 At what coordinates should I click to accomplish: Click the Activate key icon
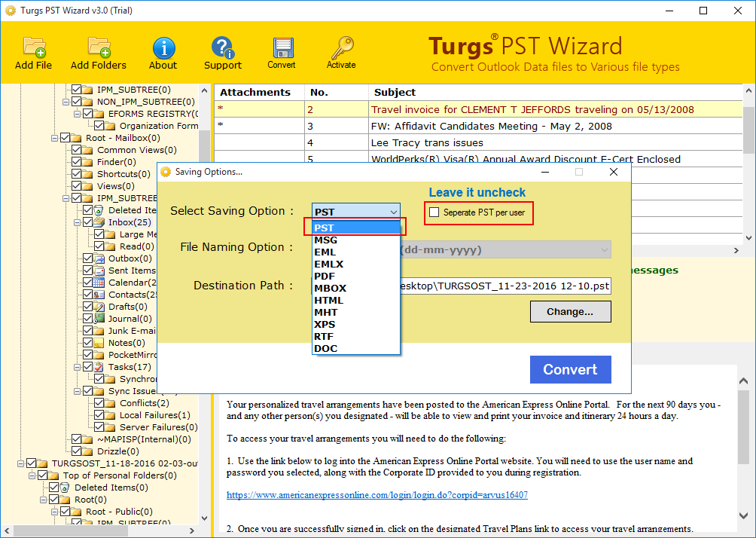[x=342, y=47]
